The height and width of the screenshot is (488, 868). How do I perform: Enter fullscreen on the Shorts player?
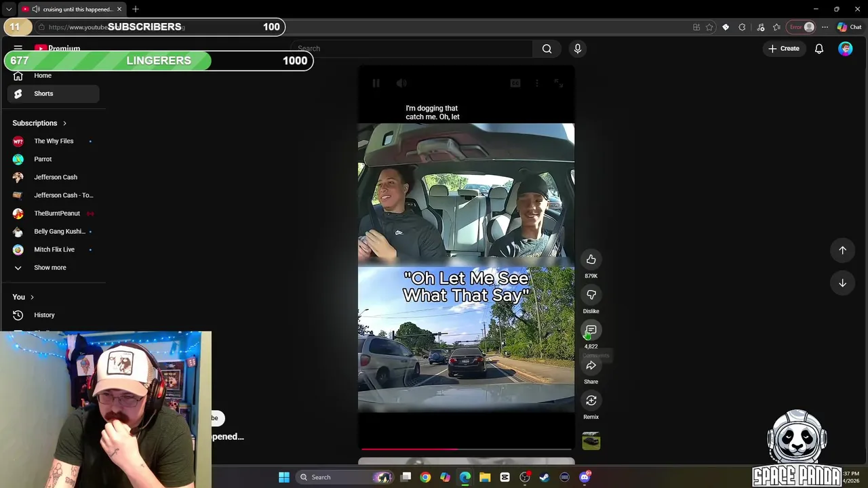click(x=558, y=83)
